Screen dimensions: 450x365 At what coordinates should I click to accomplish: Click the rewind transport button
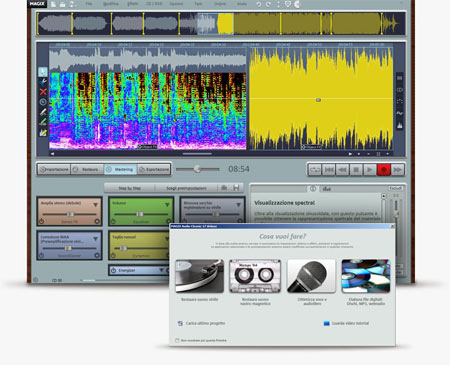[342, 170]
